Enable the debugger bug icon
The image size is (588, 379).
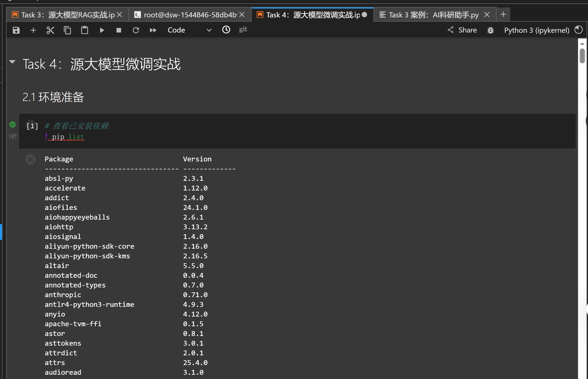pos(490,30)
